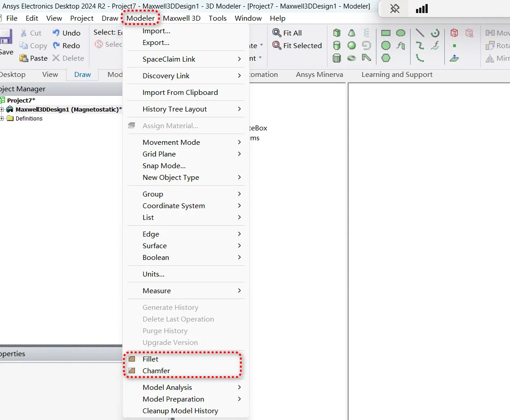This screenshot has width=510, height=420.
Task: Choose Snap Mode... menu entry
Action: 186,165
